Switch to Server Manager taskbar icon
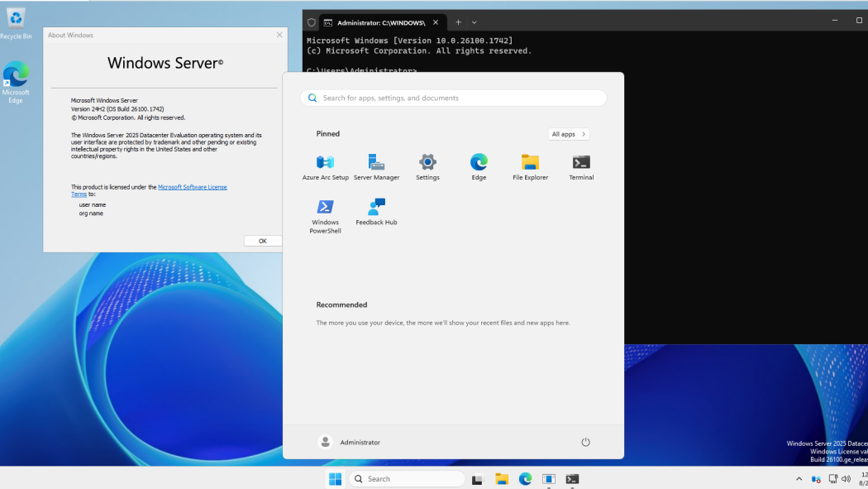 point(549,479)
